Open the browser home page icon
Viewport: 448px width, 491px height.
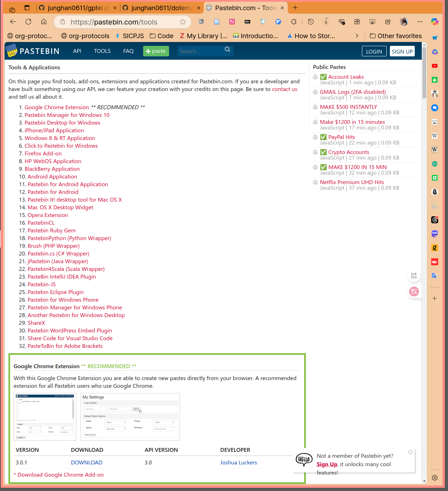[44, 22]
